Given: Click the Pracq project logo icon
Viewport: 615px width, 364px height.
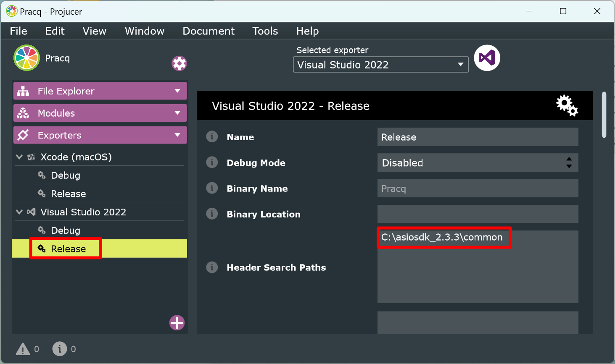Looking at the screenshot, I should click(26, 58).
